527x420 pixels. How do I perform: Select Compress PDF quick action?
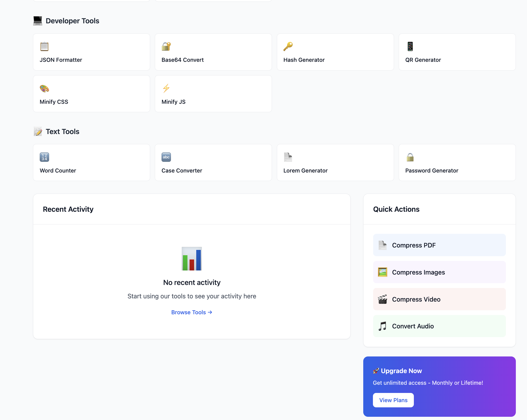(439, 245)
